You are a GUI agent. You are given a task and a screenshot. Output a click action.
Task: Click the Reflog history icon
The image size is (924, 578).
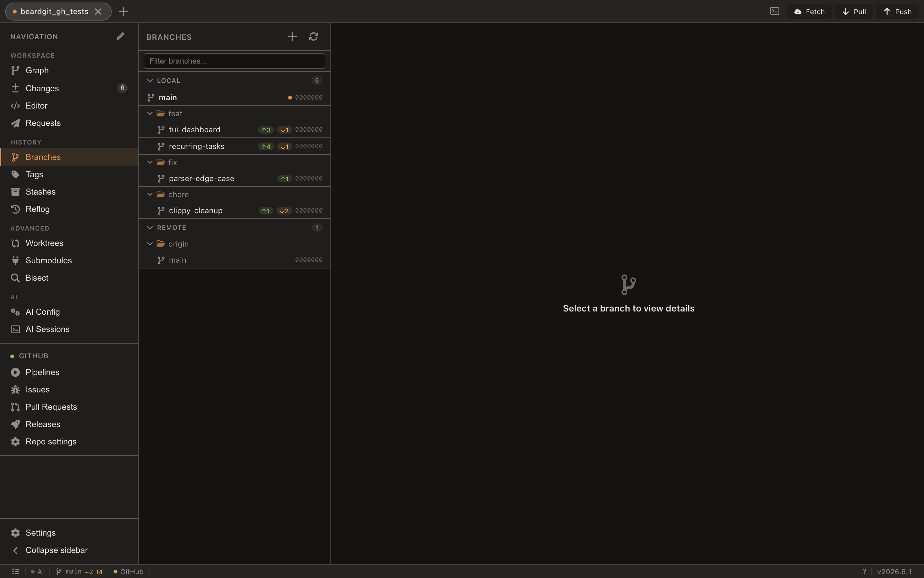tap(15, 209)
